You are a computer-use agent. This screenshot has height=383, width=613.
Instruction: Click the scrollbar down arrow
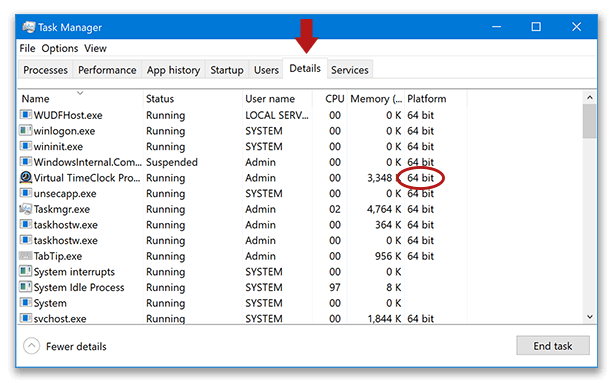coord(590,317)
